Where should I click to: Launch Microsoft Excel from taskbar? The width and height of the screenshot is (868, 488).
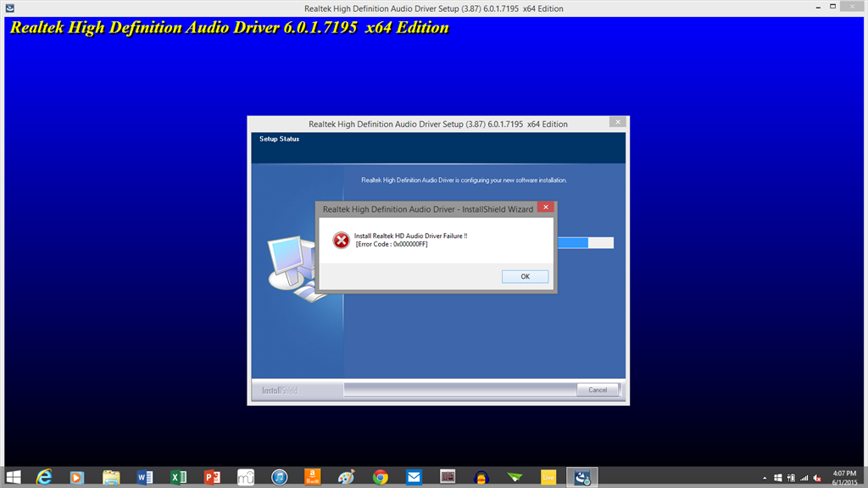coord(178,477)
